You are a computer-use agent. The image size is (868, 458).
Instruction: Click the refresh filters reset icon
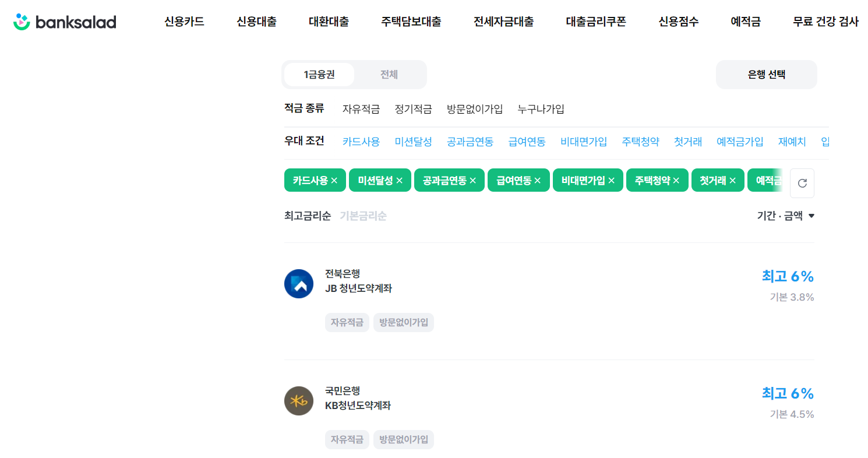pyautogui.click(x=802, y=183)
